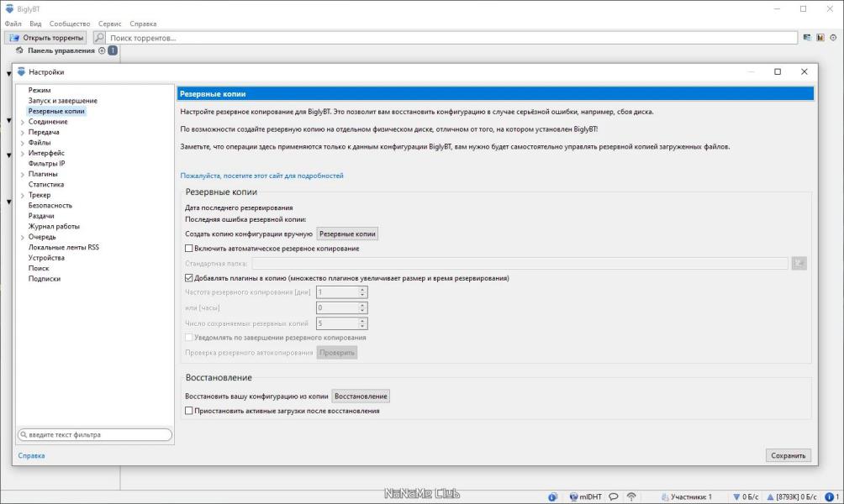The height and width of the screenshot is (504, 844).
Task: Click the mIDHT status icon
Action: coord(574,497)
